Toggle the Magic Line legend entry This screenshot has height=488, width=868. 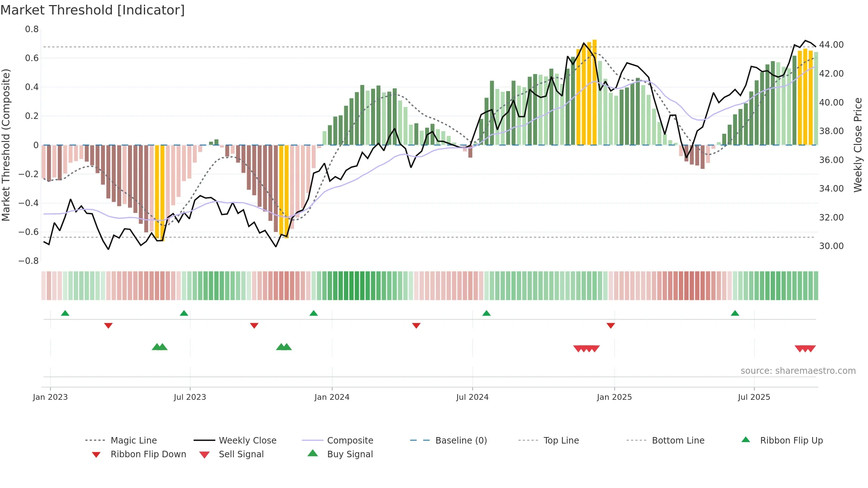tap(121, 440)
